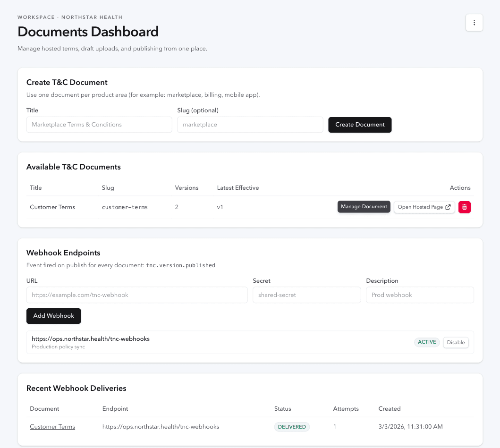Disable the Production policy sync webhook

[455, 342]
